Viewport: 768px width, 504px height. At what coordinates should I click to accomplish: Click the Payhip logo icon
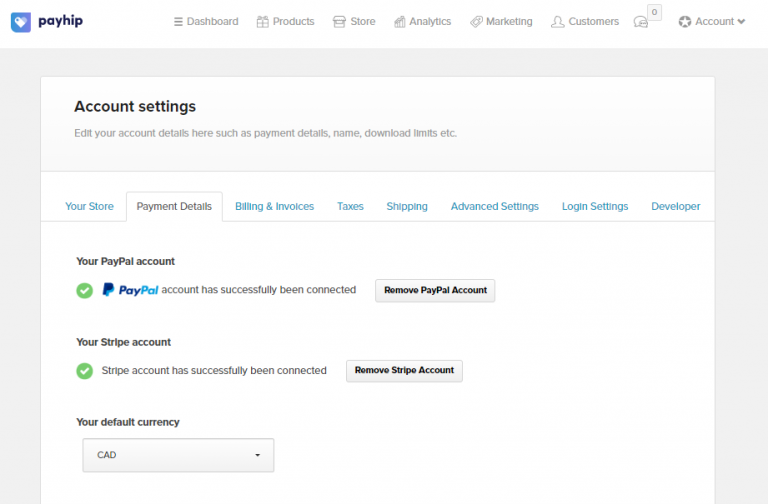click(21, 21)
